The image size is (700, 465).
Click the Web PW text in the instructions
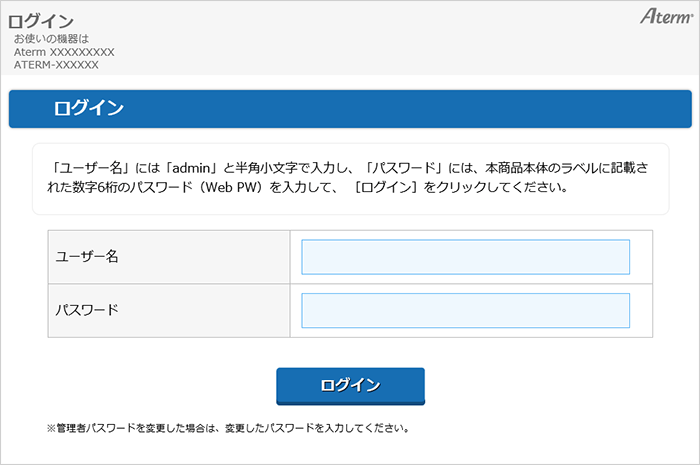click(x=223, y=187)
